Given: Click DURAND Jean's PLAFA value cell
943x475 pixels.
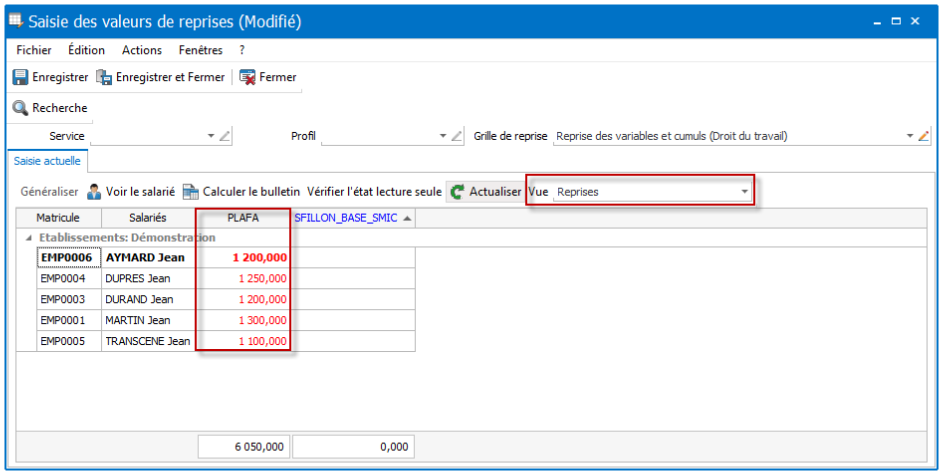Looking at the screenshot, I should click(244, 299).
